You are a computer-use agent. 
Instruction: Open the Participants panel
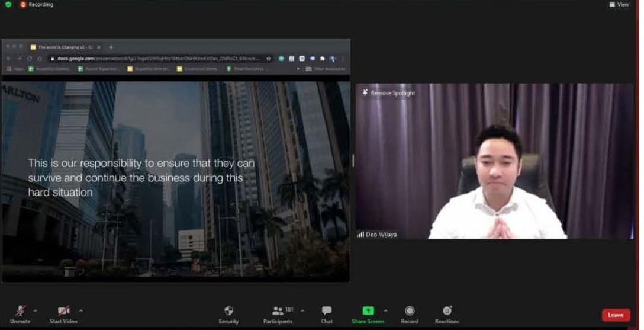click(278, 313)
